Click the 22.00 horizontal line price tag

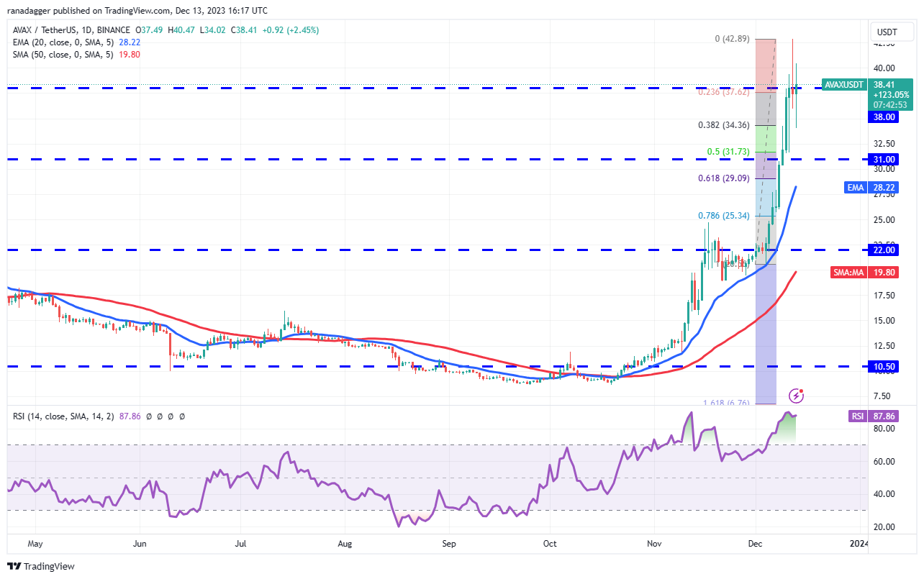click(x=883, y=250)
